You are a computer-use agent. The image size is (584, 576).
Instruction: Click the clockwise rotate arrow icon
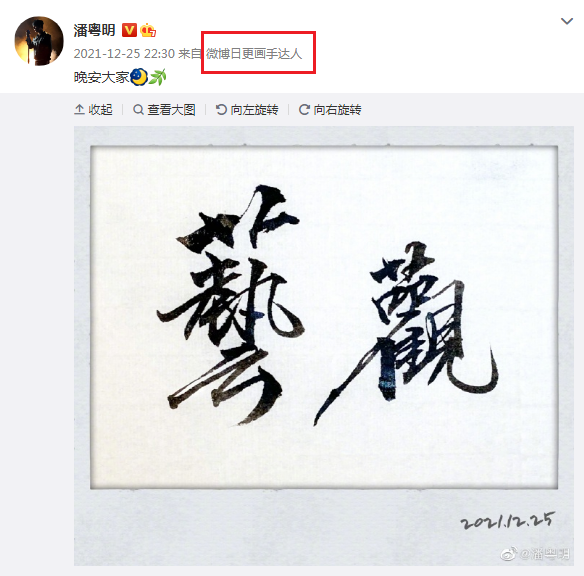(x=304, y=109)
